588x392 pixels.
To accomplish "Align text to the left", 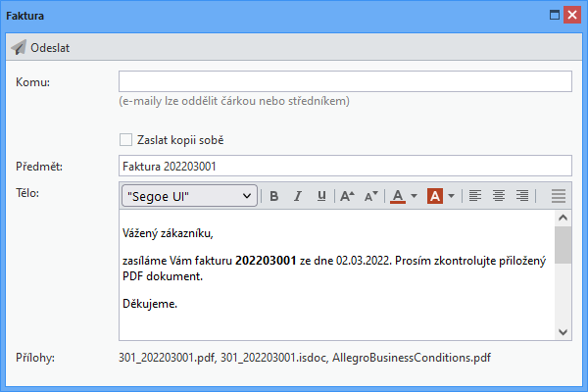I will pyautogui.click(x=475, y=196).
